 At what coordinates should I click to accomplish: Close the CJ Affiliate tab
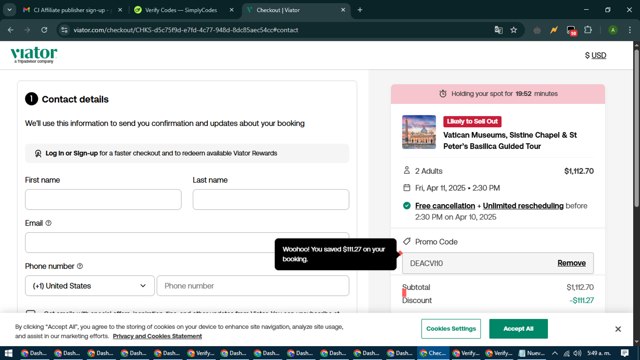(120, 10)
